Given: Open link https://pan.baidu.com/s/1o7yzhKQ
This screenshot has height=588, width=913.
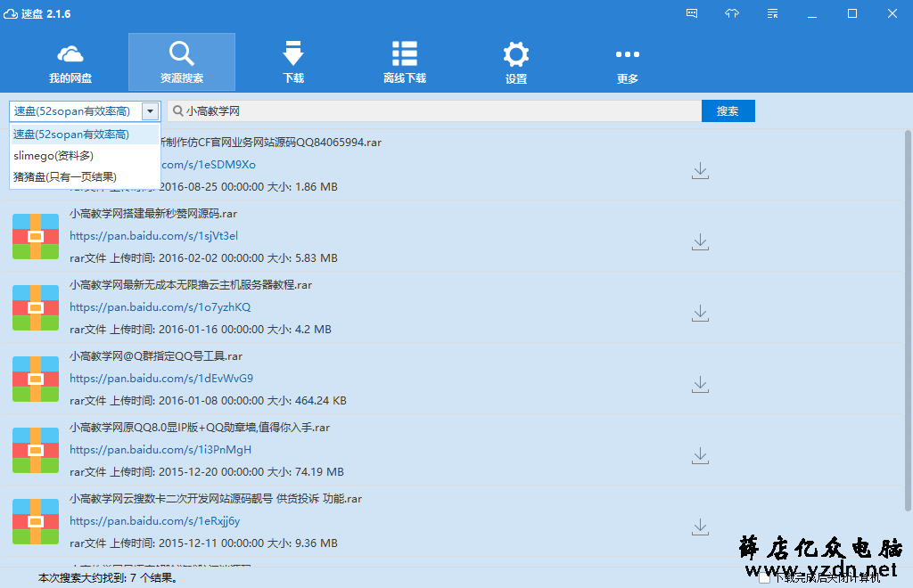Looking at the screenshot, I should point(160,307).
